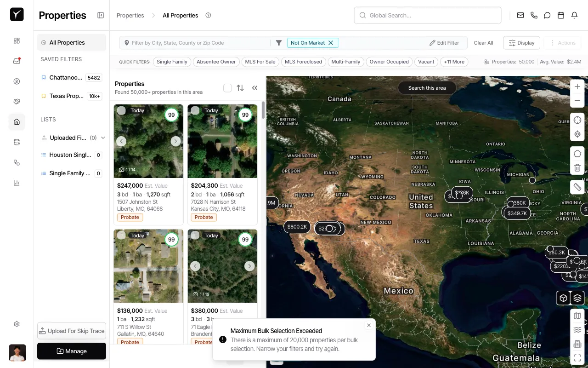This screenshot has width=588, height=368.
Task: Toggle the Single Family quick filter
Action: click(x=172, y=62)
